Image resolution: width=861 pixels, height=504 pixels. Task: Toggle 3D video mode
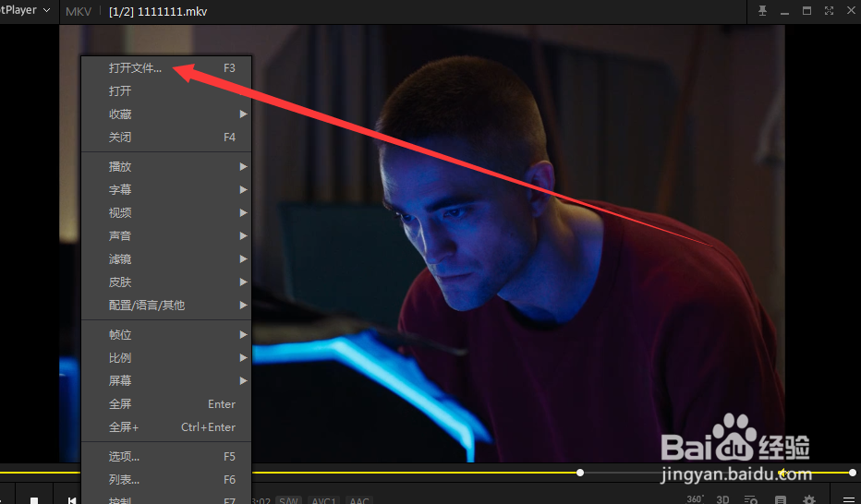722,499
